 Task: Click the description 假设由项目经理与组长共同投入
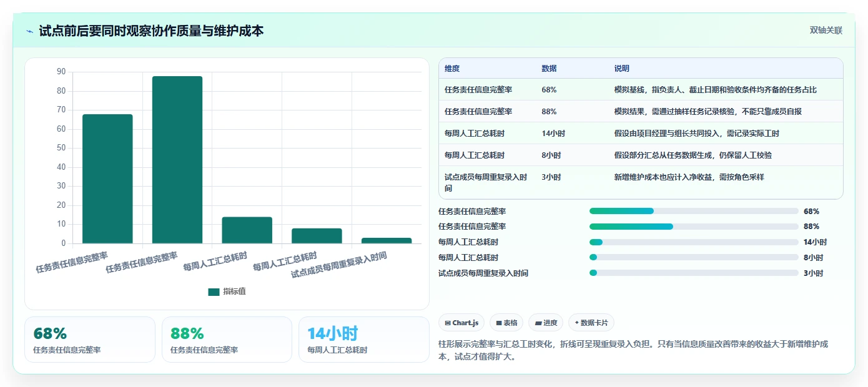(x=697, y=134)
